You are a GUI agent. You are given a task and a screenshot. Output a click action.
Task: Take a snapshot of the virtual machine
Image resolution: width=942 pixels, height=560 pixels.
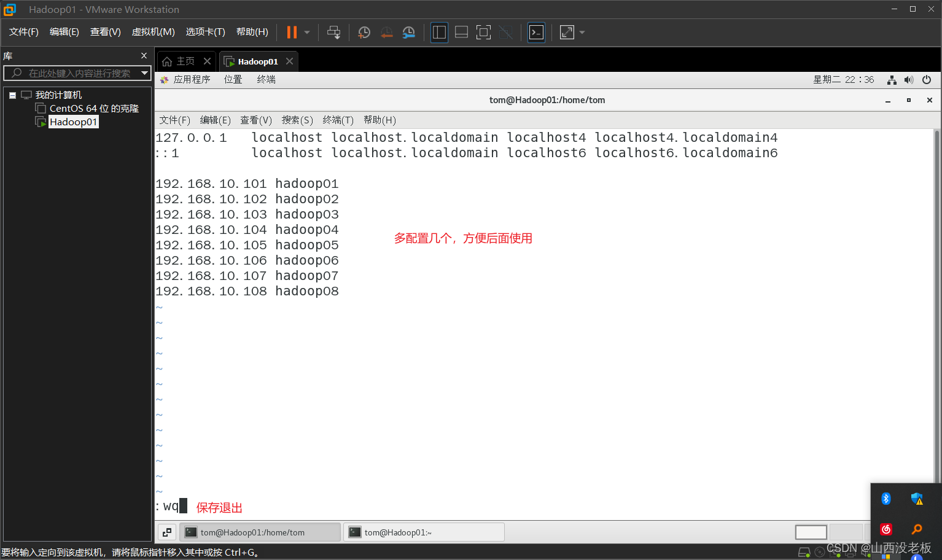pos(364,33)
